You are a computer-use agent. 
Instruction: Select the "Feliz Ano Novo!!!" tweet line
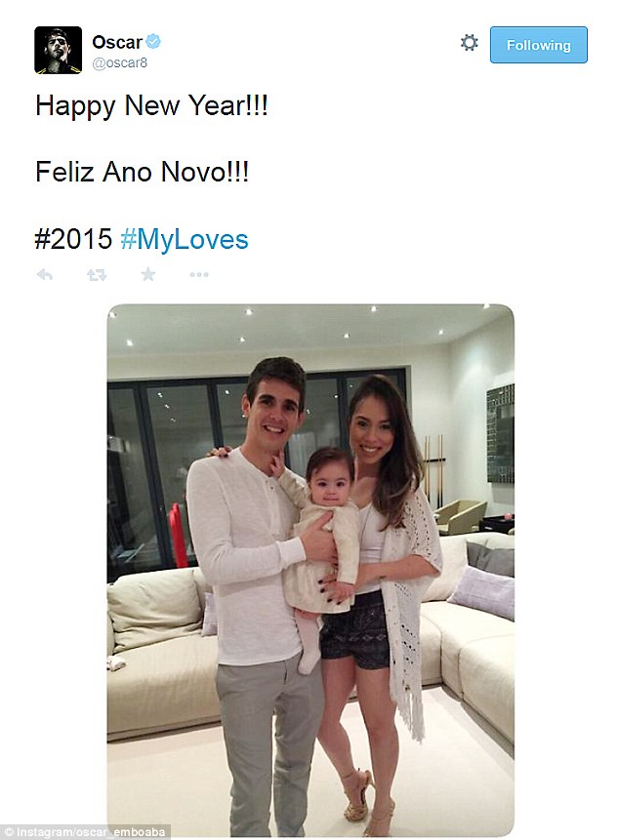coord(142,172)
